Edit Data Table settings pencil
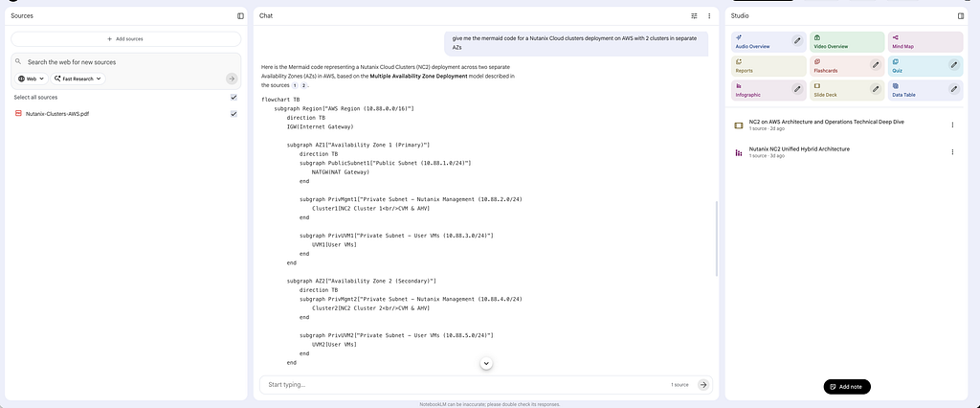The image size is (980, 408). click(954, 89)
